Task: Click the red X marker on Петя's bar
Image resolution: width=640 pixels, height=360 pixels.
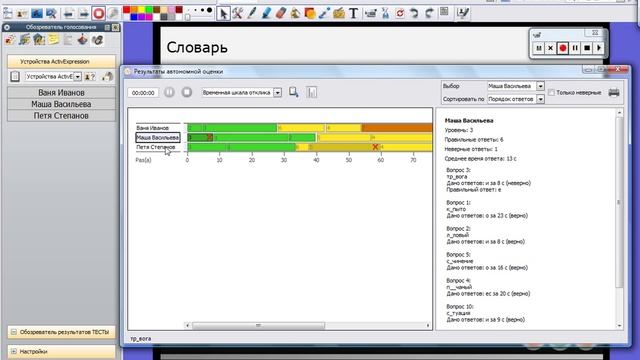Action: click(375, 147)
